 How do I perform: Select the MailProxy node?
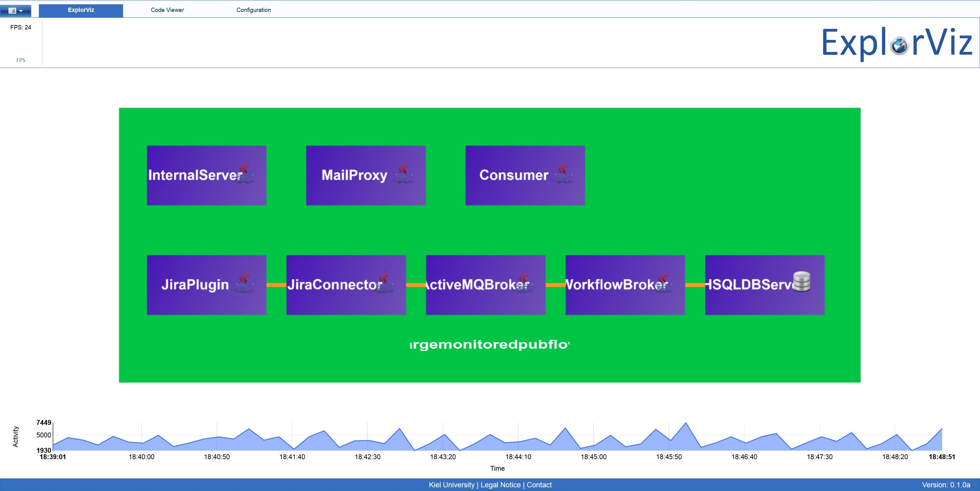pos(366,175)
